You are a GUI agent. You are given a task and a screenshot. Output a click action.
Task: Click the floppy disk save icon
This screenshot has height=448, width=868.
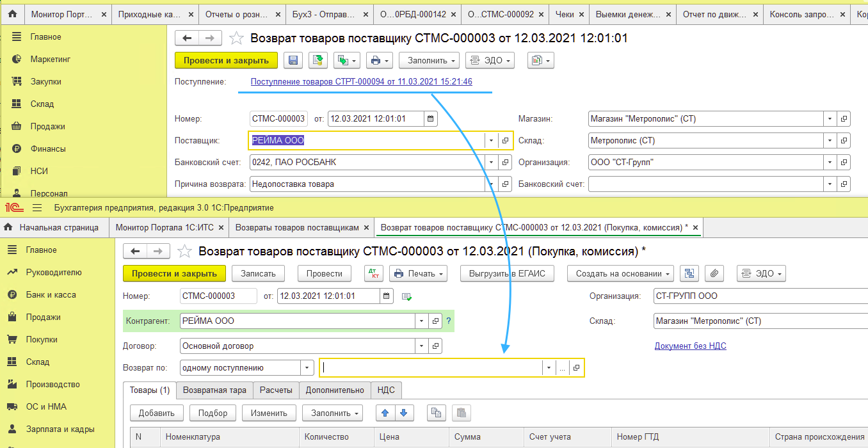(x=293, y=60)
